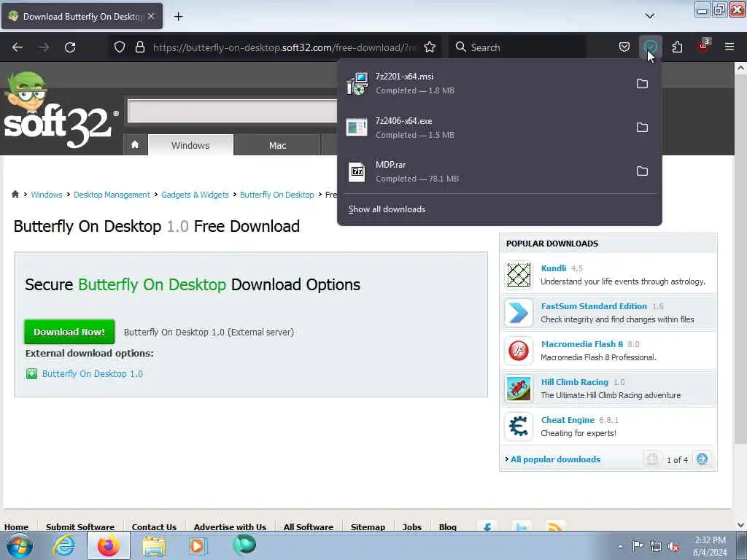Screen dimensions: 747x560
Task: Open Windows Explorer folder taskbar icon
Action: pos(153,547)
